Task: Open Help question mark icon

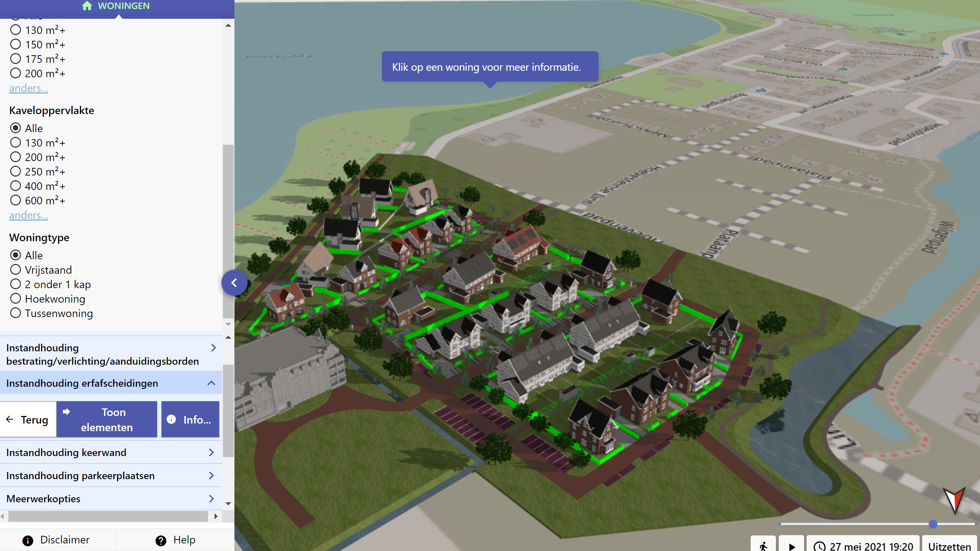Action: tap(161, 541)
